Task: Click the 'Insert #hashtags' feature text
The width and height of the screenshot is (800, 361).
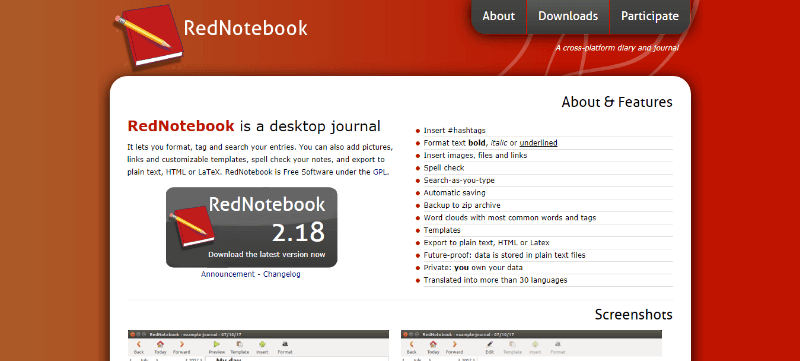Action: coord(455,131)
